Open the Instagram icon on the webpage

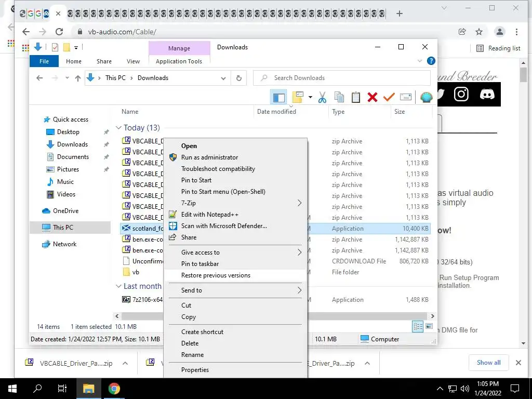tap(461, 94)
